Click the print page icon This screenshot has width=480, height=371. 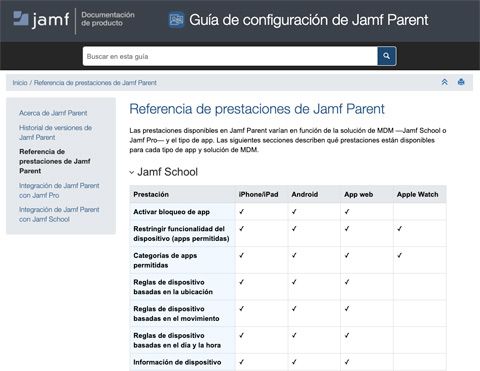pyautogui.click(x=461, y=82)
